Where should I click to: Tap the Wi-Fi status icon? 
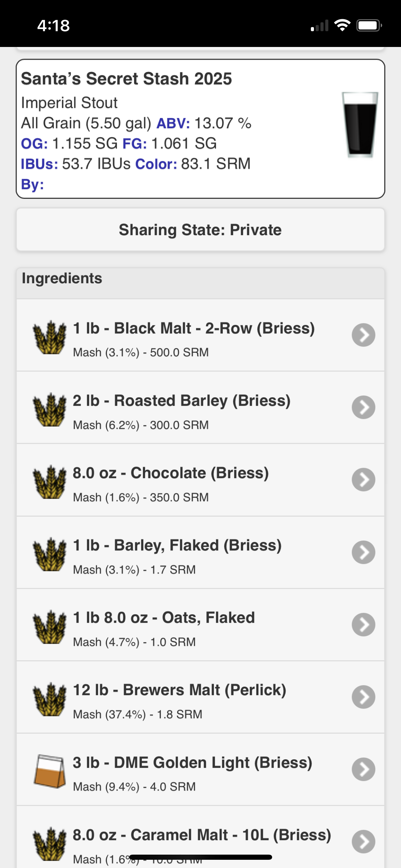[342, 25]
